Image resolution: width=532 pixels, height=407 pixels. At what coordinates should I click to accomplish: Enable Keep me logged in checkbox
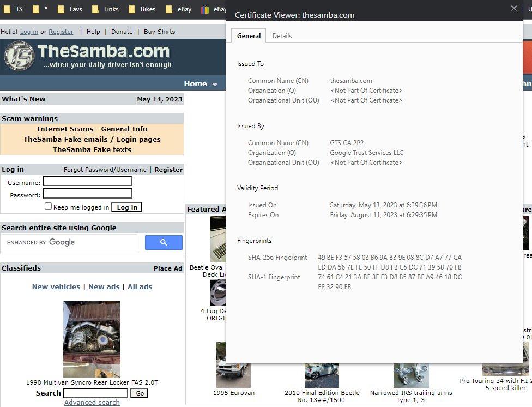point(48,206)
